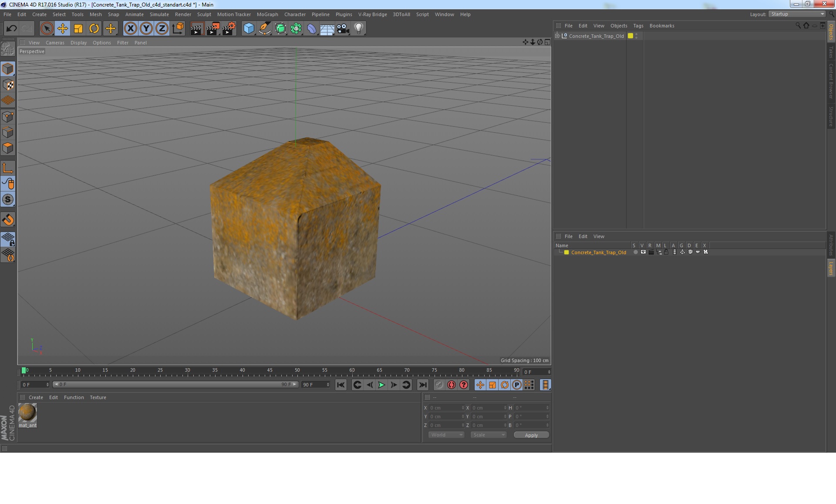Click the Undo arrow icon
This screenshot has width=836, height=504.
[11, 29]
